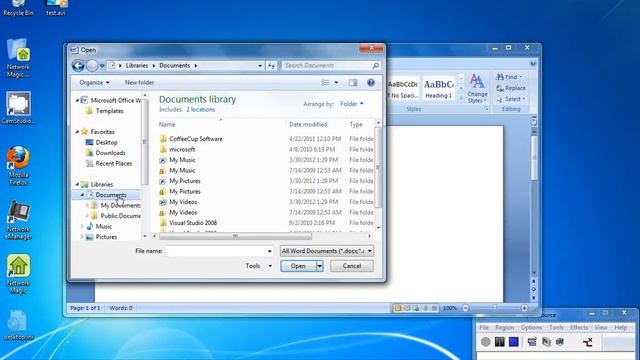Apply the Heading 1 style in Word
Viewport: 640px width, 360px height.
[438, 88]
